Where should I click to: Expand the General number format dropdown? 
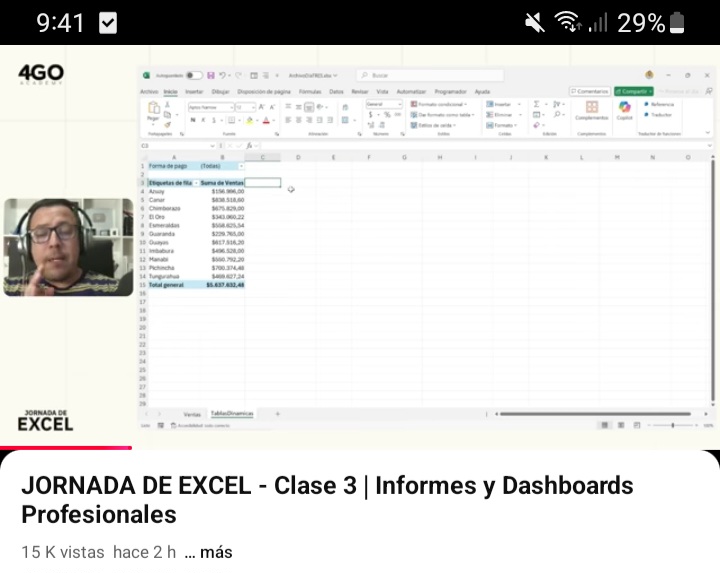398,104
